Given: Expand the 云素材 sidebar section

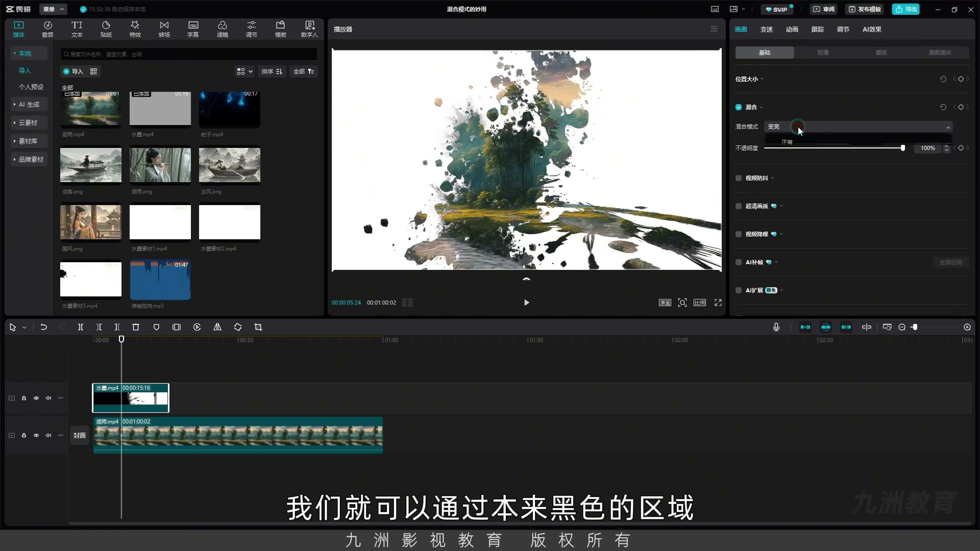Looking at the screenshot, I should point(28,123).
